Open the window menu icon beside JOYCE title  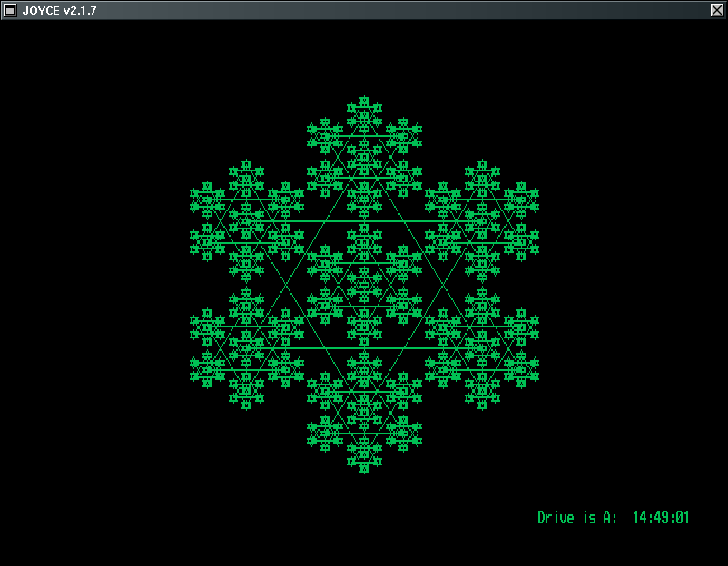[x=10, y=10]
